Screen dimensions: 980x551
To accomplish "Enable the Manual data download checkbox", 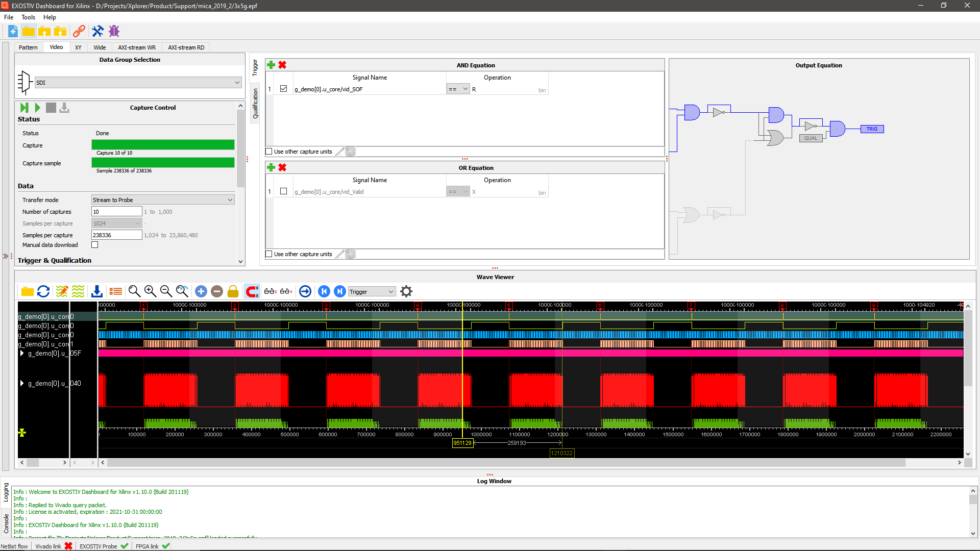I will coord(95,245).
